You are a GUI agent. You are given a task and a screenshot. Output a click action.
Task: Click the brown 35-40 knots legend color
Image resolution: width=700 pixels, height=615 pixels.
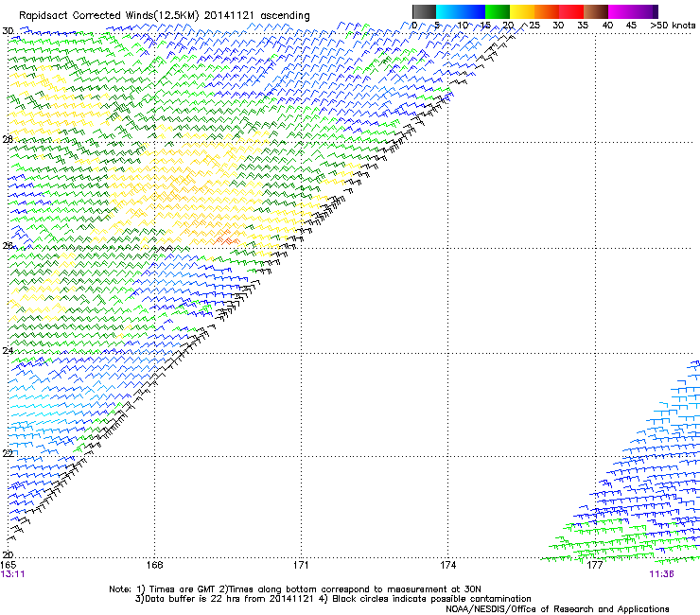[x=596, y=11]
